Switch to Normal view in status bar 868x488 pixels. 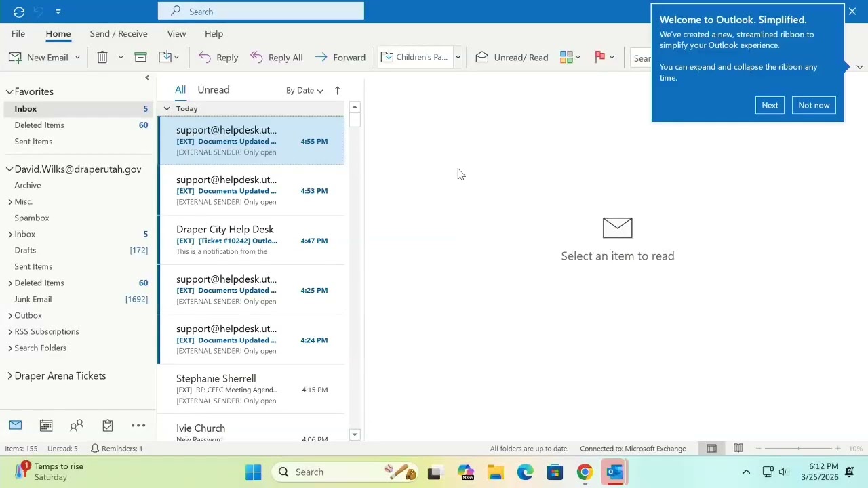tap(711, 448)
